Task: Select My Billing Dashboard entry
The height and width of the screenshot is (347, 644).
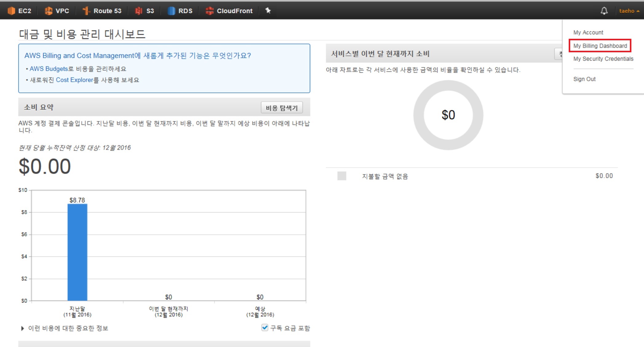Action: point(600,46)
